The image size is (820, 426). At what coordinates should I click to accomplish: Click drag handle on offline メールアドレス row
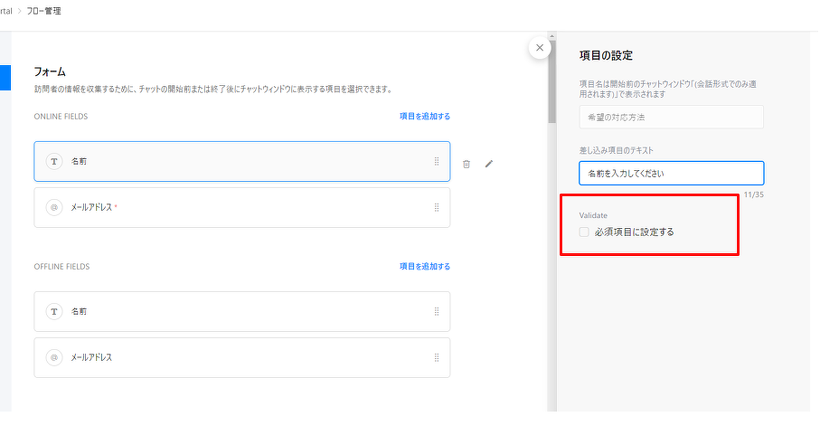coord(436,357)
